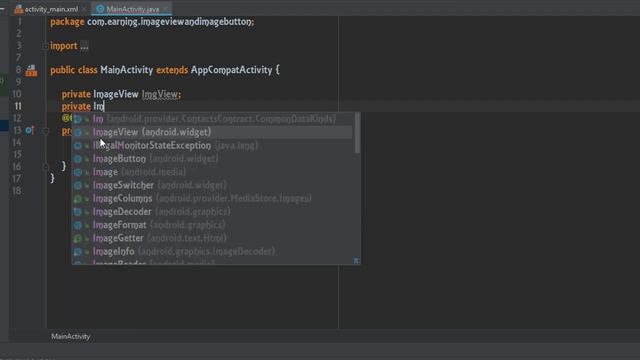Close the MainActivity.java tab
Viewport: 640px width, 360px height.
(165, 9)
